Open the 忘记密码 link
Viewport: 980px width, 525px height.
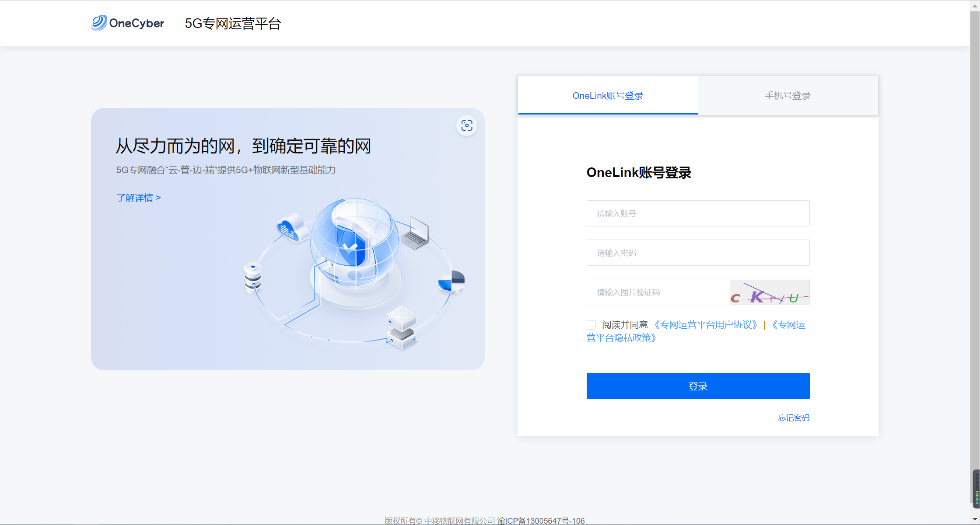point(794,418)
